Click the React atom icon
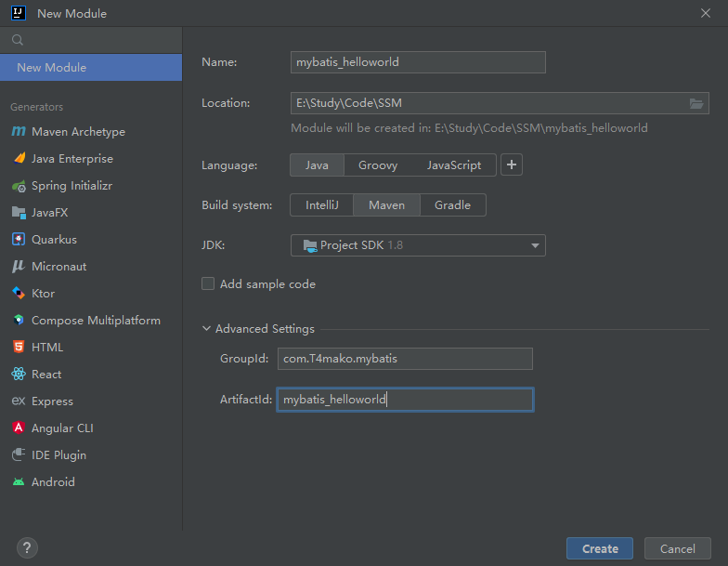The width and height of the screenshot is (728, 566). (x=19, y=374)
